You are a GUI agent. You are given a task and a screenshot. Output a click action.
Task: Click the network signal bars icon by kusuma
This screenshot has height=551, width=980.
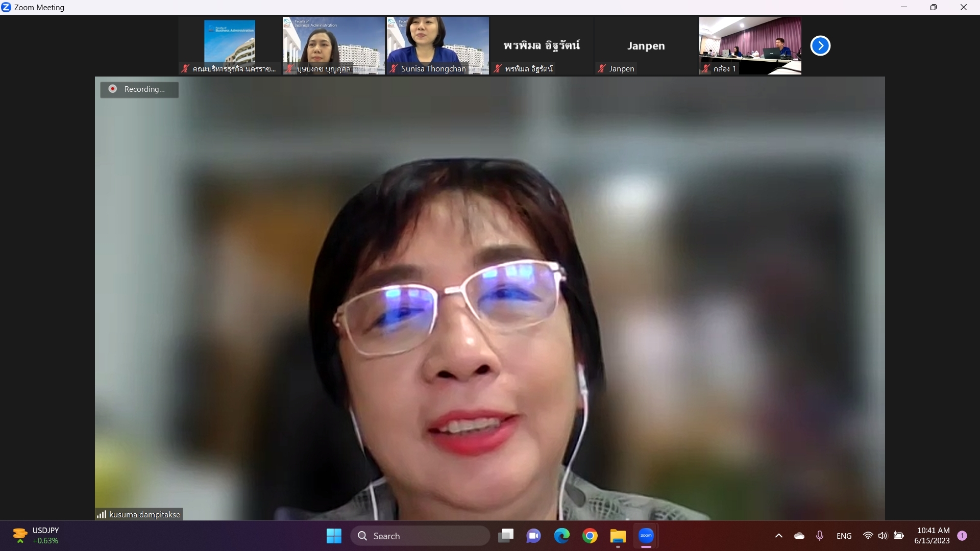102,514
